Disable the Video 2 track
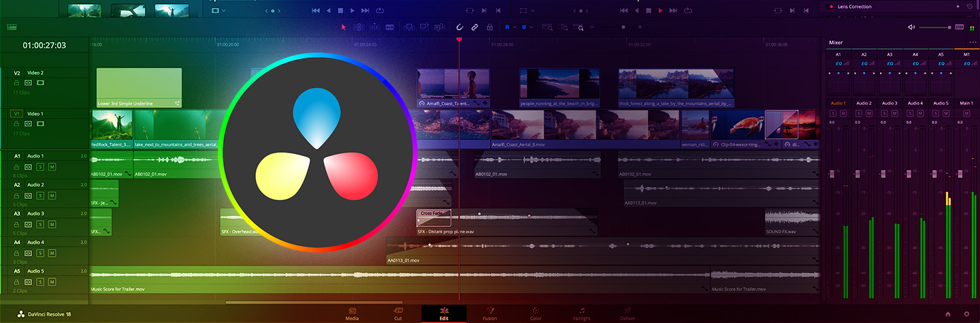 [x=40, y=82]
